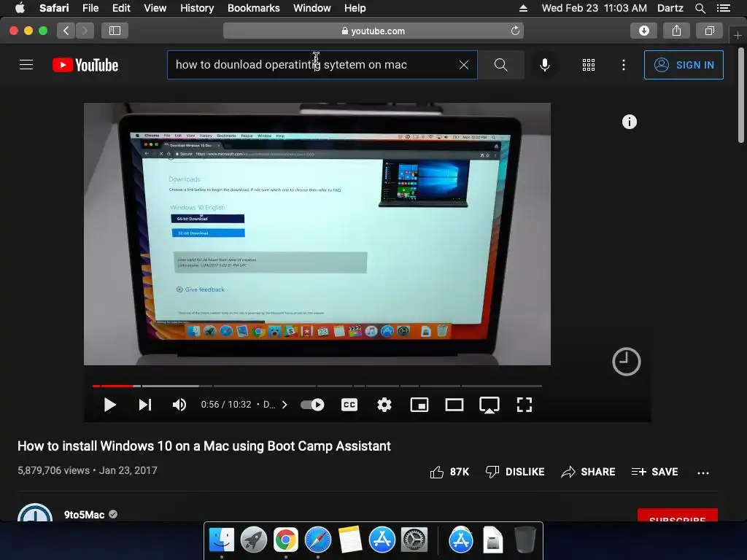Screen dimensions: 747x560
Task: Open Google Chrome from the Dock
Action: pos(285,540)
